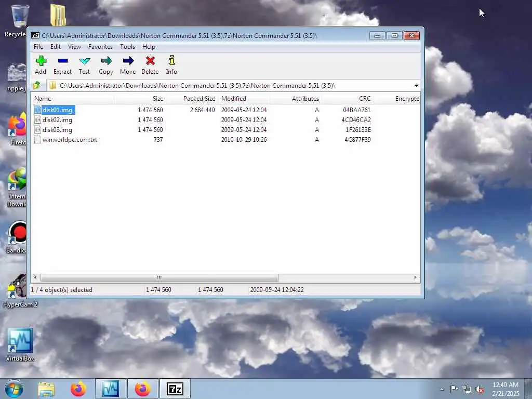
Task: Show hidden tray icons arrow
Action: point(442,389)
